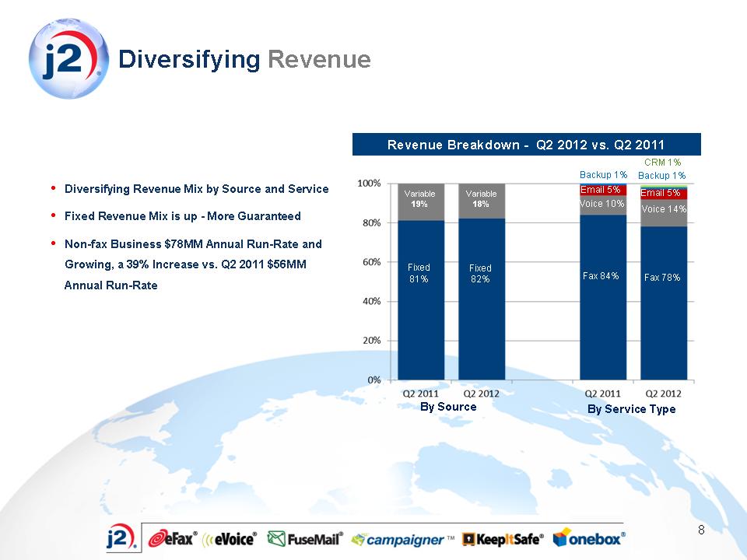Click the bullet starting "Non-fax Business $78MM Annual Run-Rate"

[193, 264]
